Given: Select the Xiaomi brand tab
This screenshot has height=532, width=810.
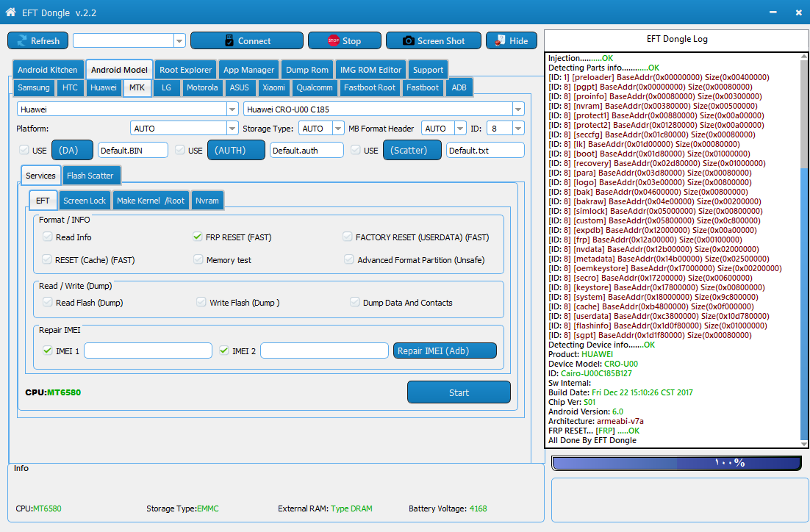Looking at the screenshot, I should 273,87.
